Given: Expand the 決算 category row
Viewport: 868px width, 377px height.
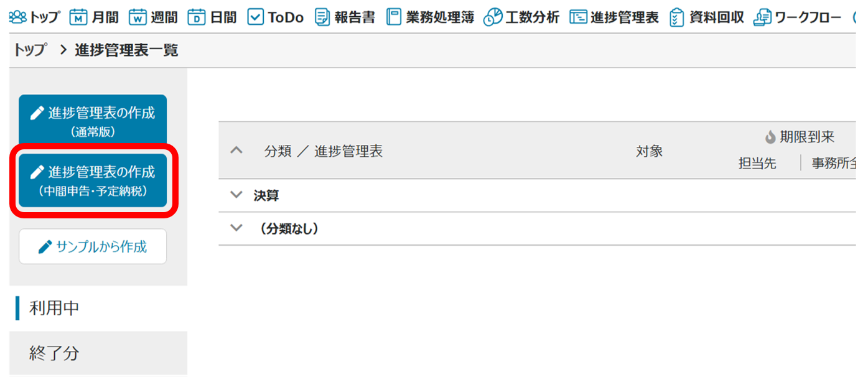Looking at the screenshot, I should (236, 195).
